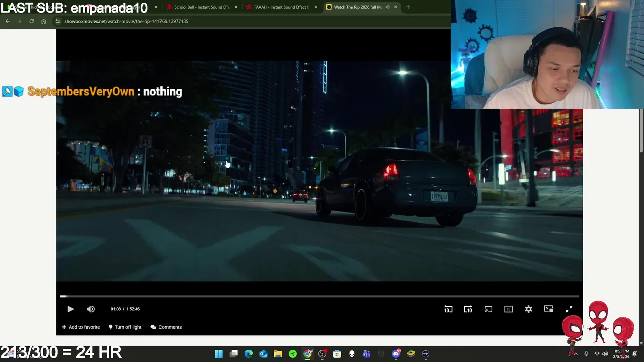Open the notification bell in the tray

635,354
